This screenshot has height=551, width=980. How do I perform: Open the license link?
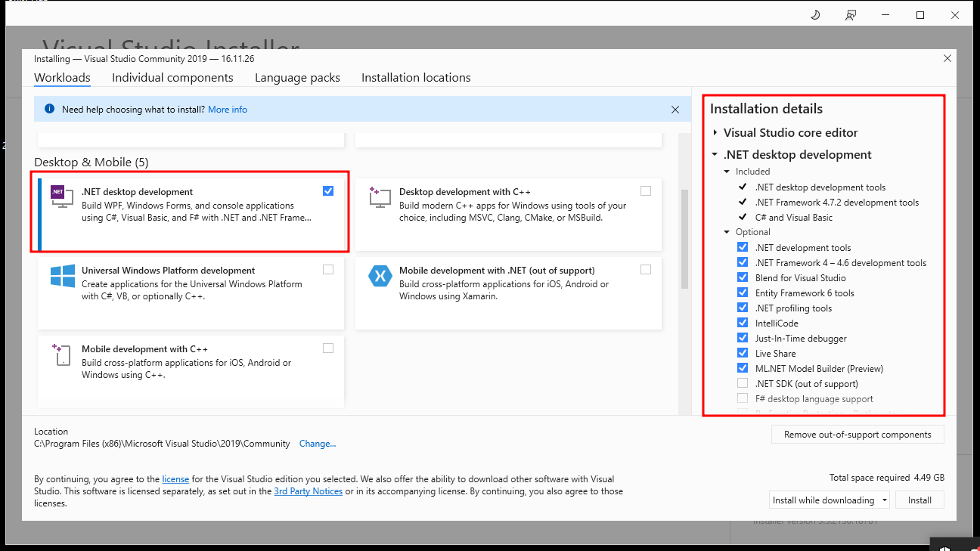click(175, 479)
